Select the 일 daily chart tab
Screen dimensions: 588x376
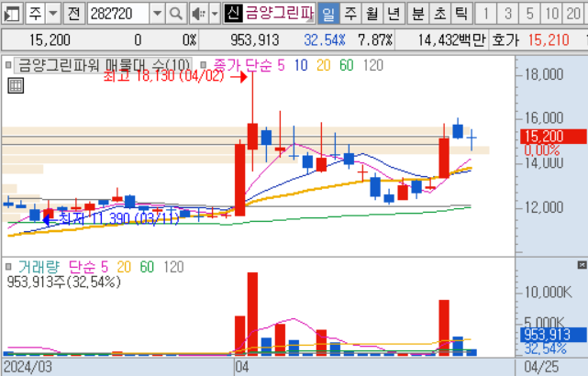click(328, 14)
